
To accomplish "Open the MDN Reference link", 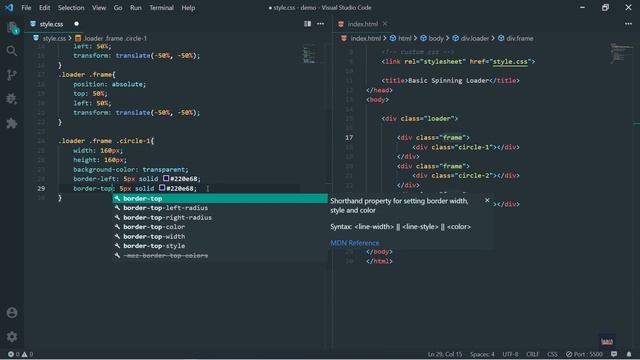I will [354, 243].
